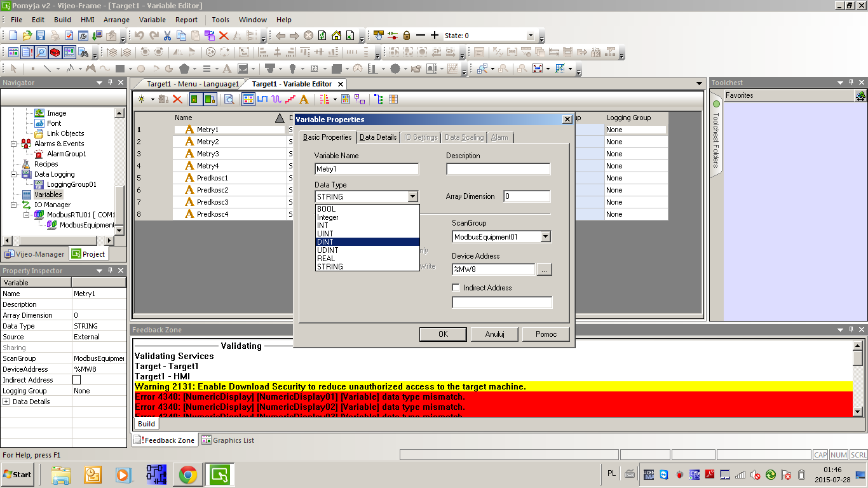Click the binoculars find icon
The height and width of the screenshot is (488, 868).
[x=229, y=99]
